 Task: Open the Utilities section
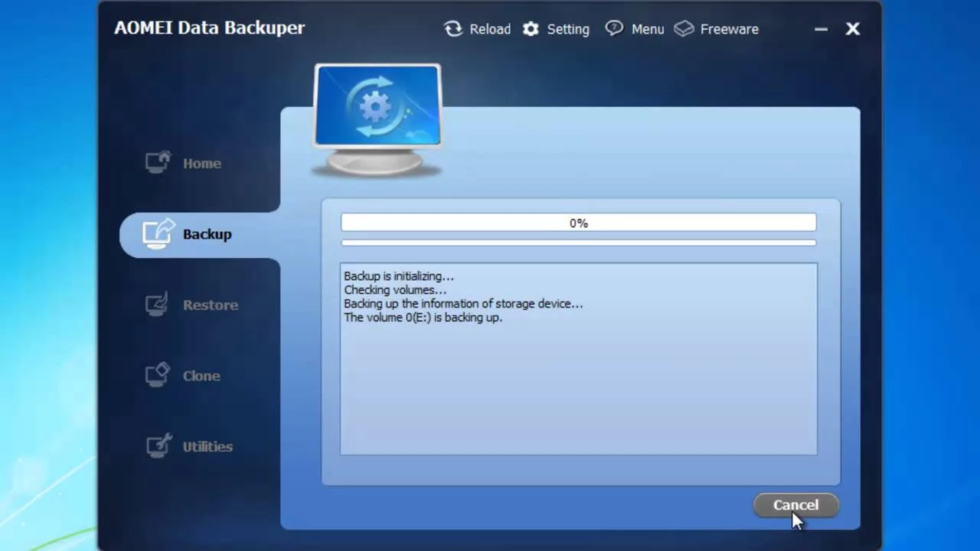coord(207,446)
